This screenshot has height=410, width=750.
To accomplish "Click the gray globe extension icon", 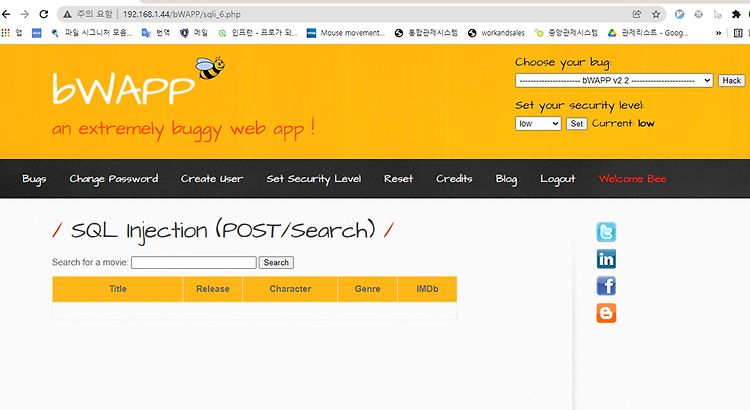I will pos(698,14).
